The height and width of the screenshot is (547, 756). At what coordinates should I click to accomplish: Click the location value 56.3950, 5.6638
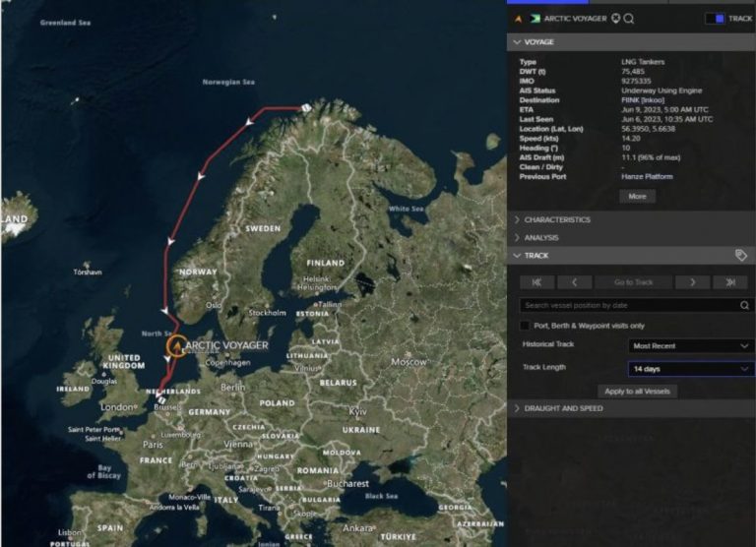pyautogui.click(x=649, y=129)
